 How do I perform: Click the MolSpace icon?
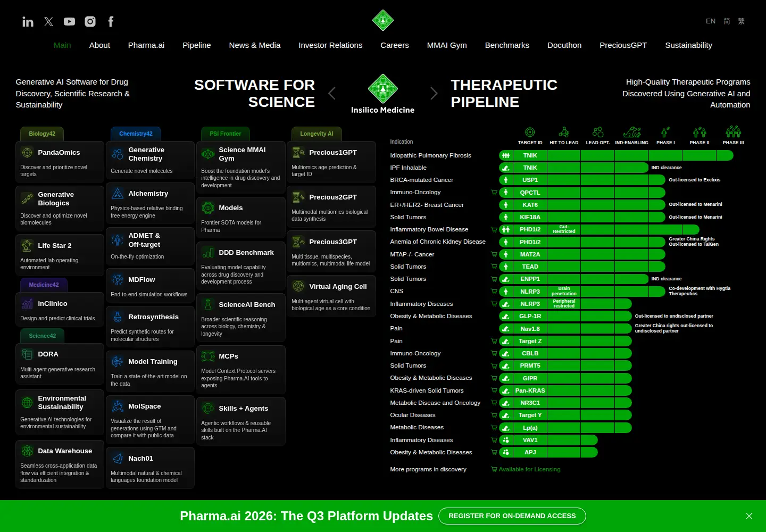118,406
